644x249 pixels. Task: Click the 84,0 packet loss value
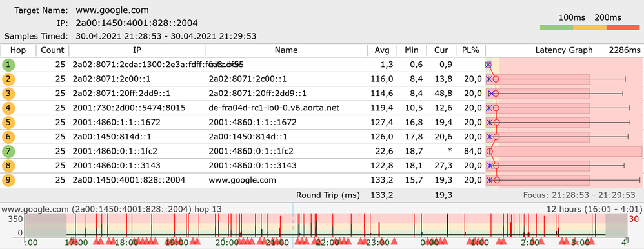(x=472, y=151)
